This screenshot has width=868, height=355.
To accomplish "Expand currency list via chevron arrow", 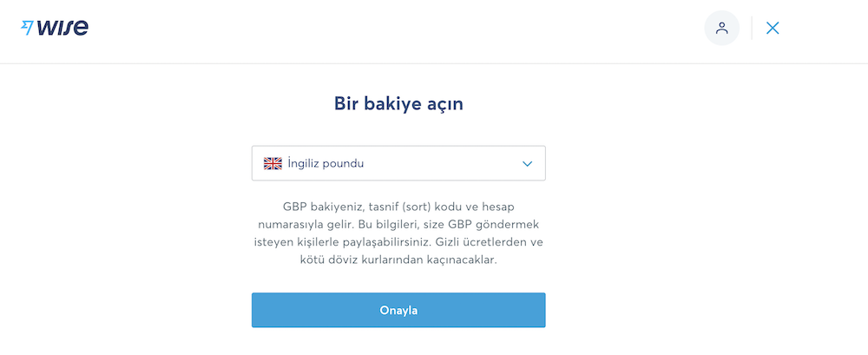I will pyautogui.click(x=527, y=163).
